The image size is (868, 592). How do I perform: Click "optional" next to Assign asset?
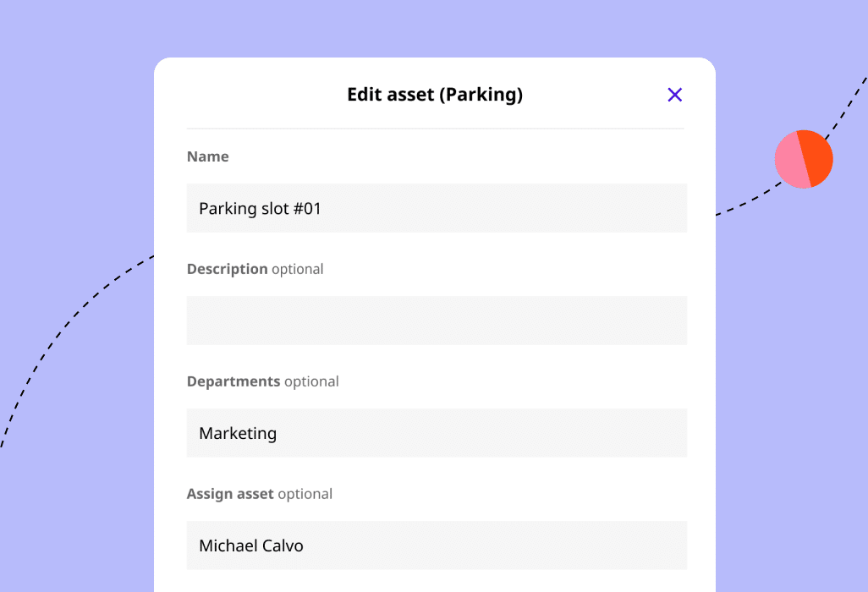click(x=305, y=494)
